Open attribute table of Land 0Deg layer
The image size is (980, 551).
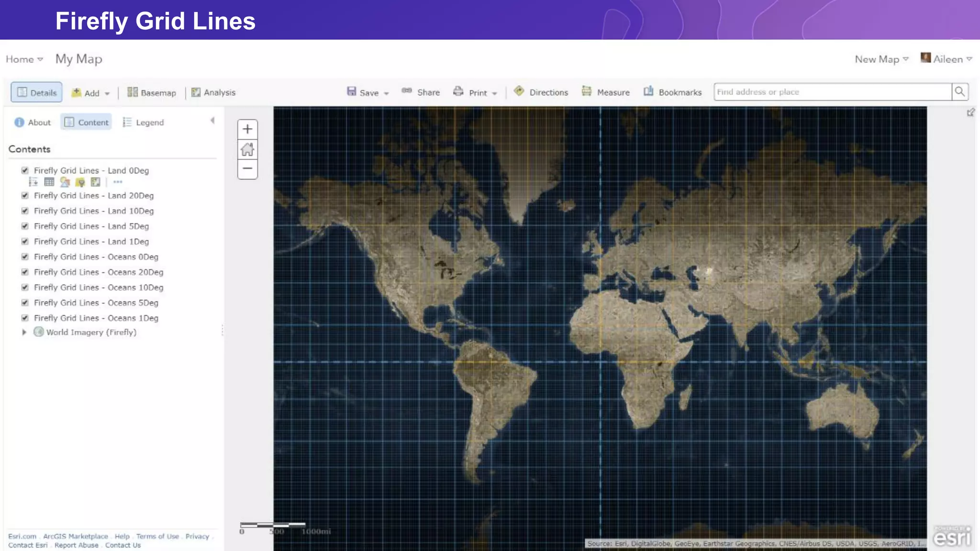click(49, 182)
